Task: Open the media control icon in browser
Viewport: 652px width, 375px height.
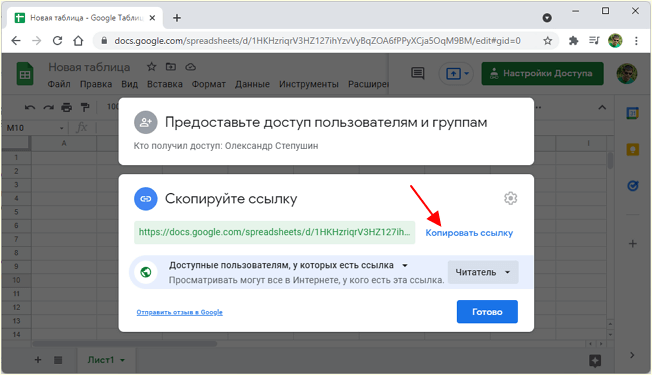Action: [594, 41]
